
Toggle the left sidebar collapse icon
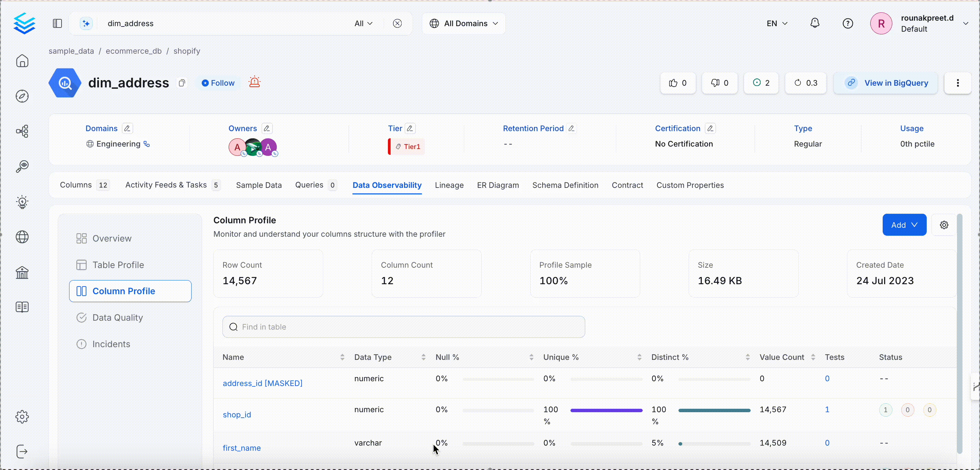click(57, 23)
